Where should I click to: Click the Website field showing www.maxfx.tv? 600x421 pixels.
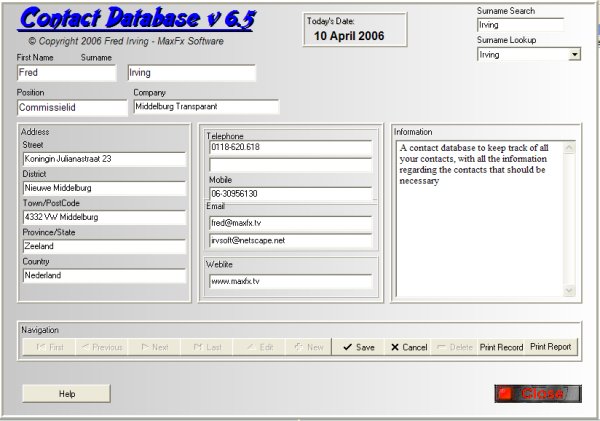pos(290,281)
